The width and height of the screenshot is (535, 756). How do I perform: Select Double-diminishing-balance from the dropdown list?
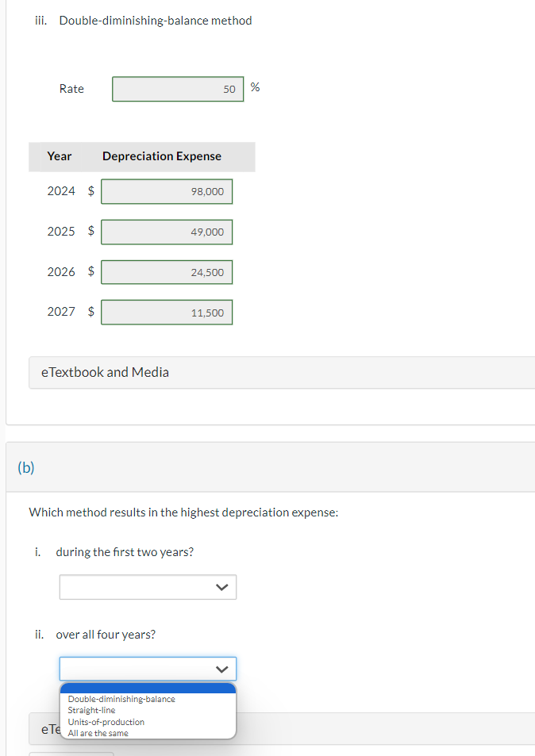[x=120, y=699]
